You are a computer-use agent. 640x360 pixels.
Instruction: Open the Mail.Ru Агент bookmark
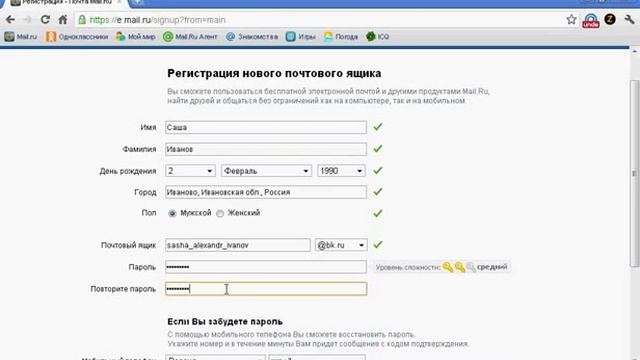pos(190,37)
